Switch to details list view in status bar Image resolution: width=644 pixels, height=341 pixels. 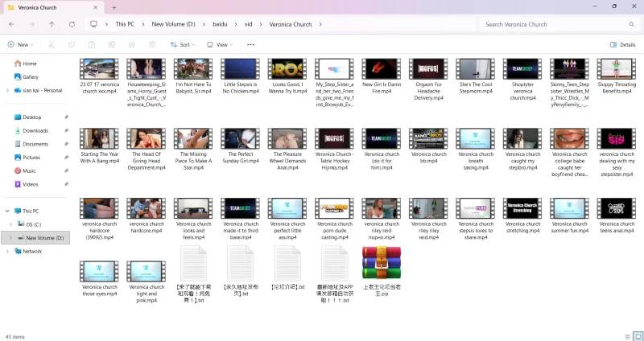[627, 335]
